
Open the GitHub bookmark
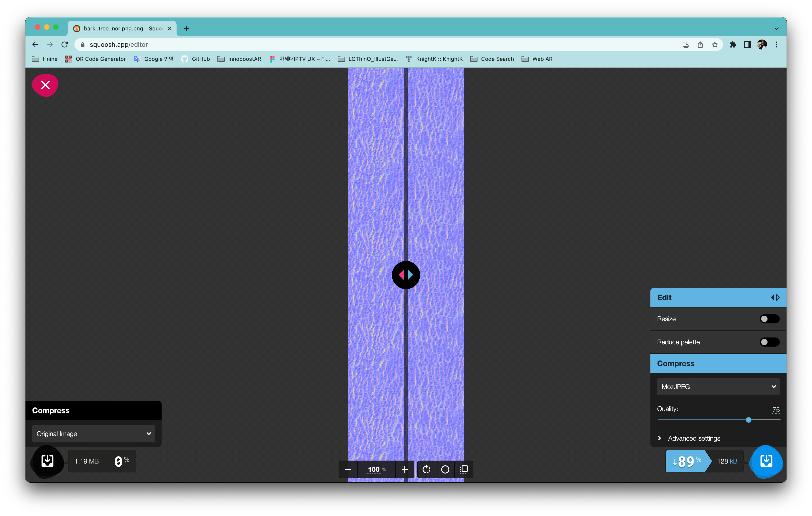coord(196,59)
